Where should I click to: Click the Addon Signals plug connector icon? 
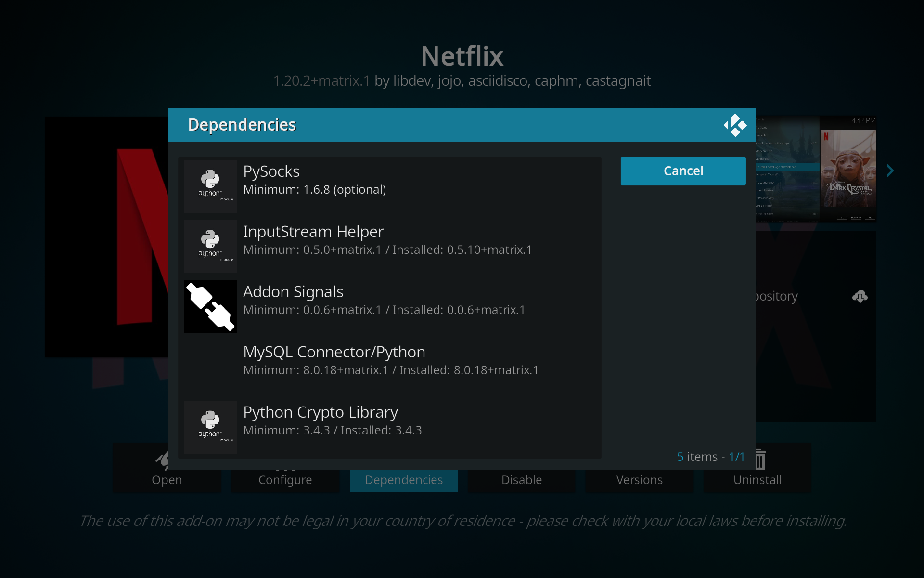(210, 306)
